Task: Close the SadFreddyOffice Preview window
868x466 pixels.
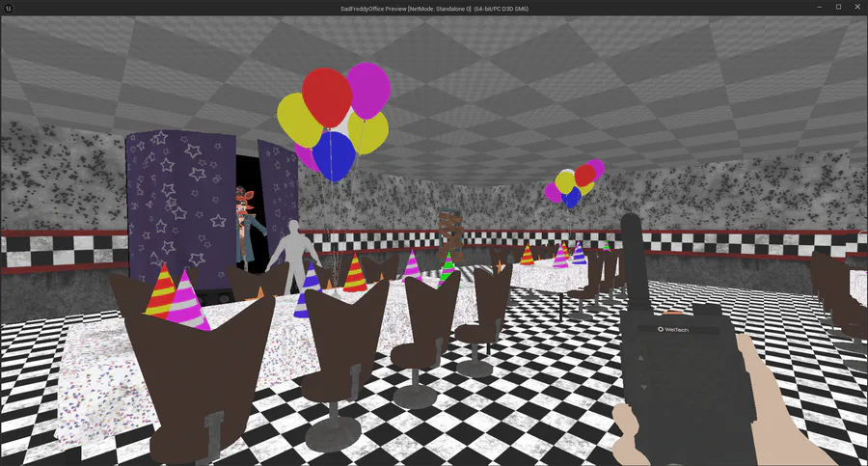Action: pos(857,7)
